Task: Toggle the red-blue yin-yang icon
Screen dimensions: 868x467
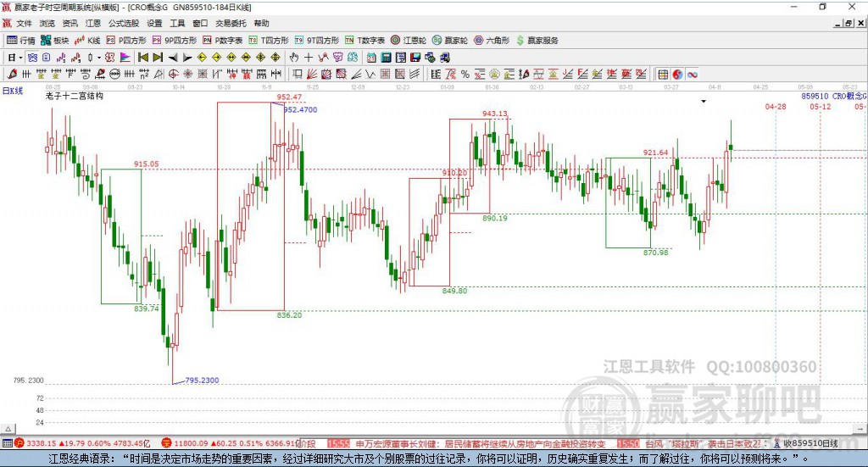Action: coord(677,74)
